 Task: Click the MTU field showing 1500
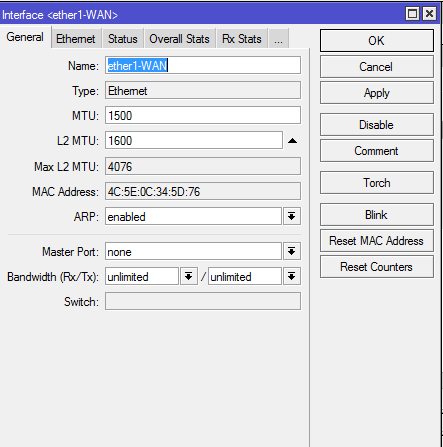click(x=203, y=115)
